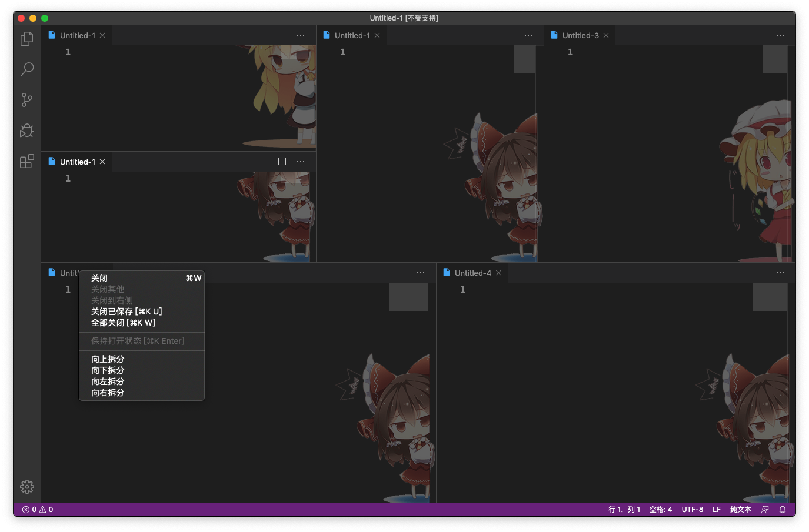This screenshot has width=809, height=532.
Task: Show errors and warnings count in status bar
Action: pos(38,510)
